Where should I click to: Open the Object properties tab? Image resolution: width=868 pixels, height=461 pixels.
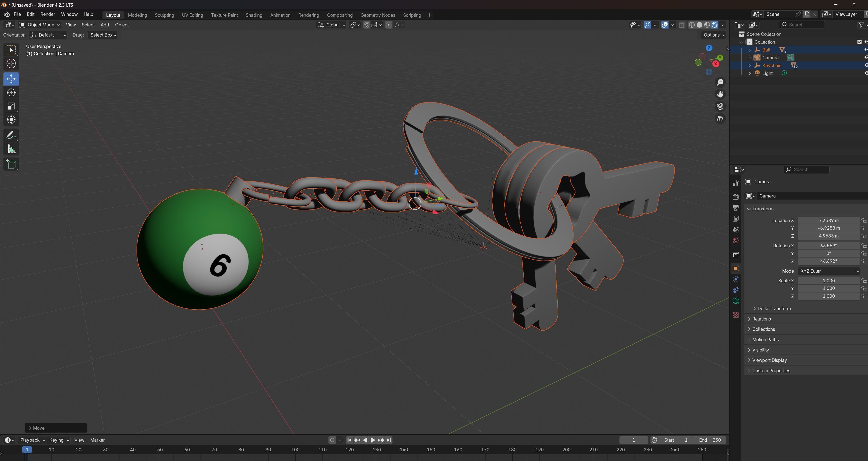(x=736, y=269)
